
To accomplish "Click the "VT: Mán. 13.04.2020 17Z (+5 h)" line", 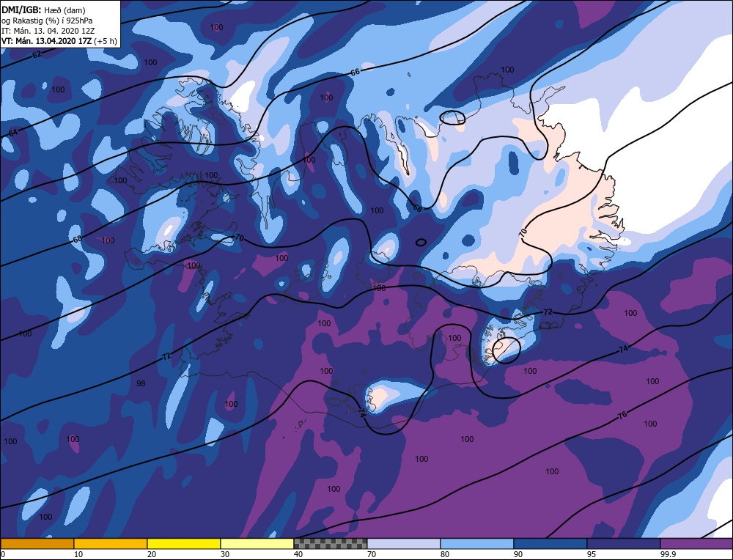I will tap(59, 41).
